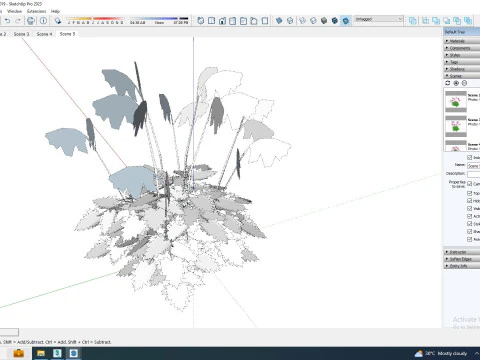Select the Front view house icon
Viewport: 480px width, 360px height.
[x=222, y=21]
